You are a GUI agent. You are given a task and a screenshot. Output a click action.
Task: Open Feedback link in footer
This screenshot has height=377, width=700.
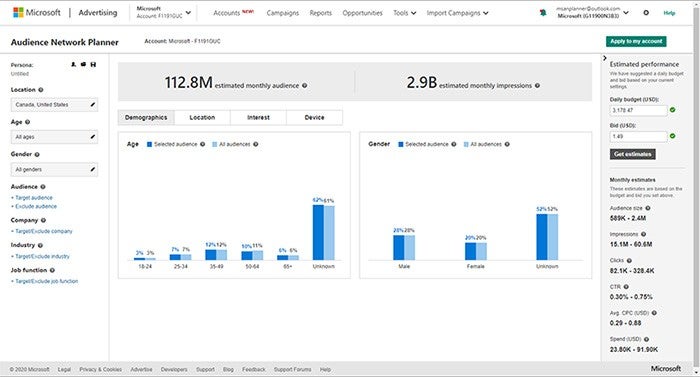[x=254, y=369]
